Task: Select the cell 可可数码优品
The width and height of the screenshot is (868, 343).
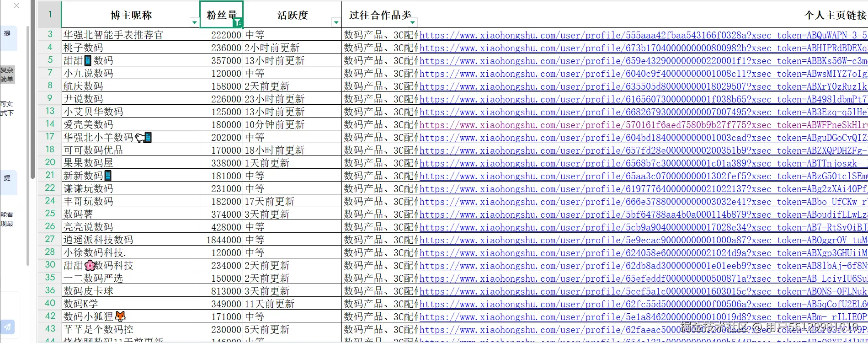Action: pos(130,150)
